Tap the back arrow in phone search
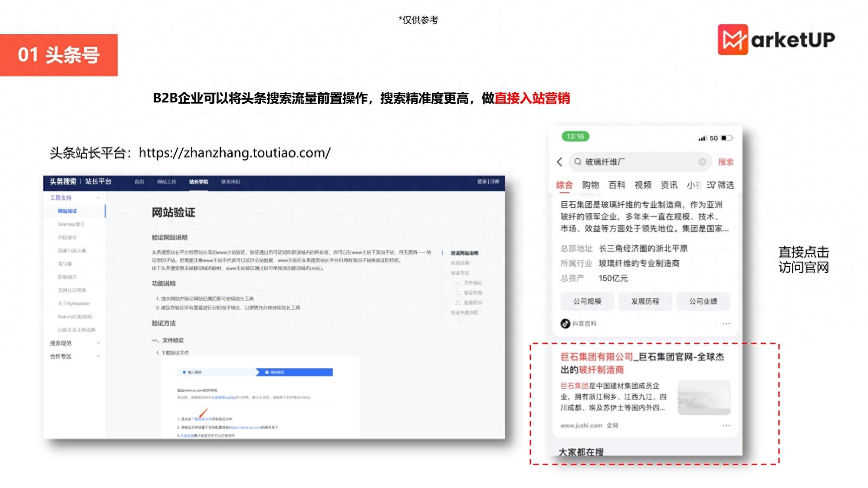868x488 pixels. coord(559,162)
